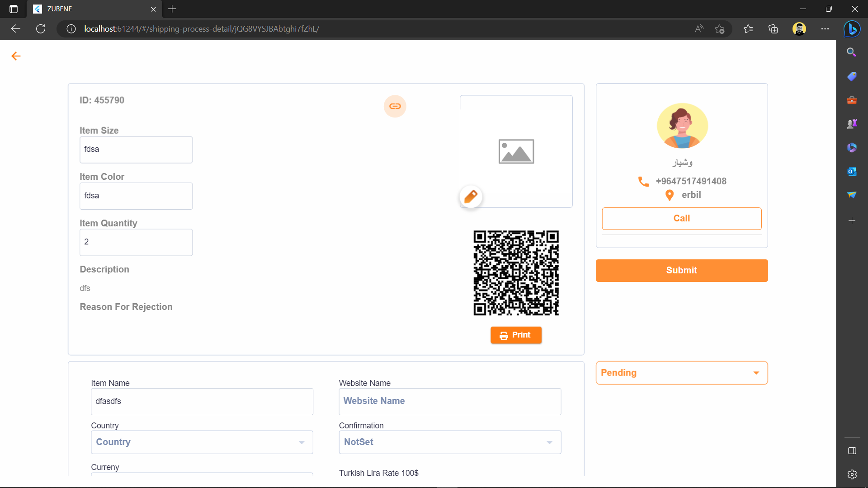Open the Pending status dropdown
The height and width of the screenshot is (488, 868).
[x=681, y=373]
